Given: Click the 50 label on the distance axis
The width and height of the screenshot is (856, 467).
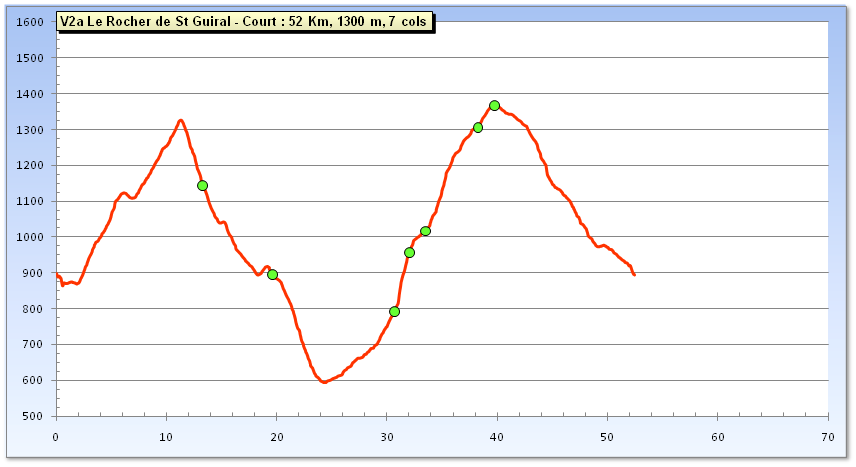Looking at the screenshot, I should pyautogui.click(x=607, y=437).
